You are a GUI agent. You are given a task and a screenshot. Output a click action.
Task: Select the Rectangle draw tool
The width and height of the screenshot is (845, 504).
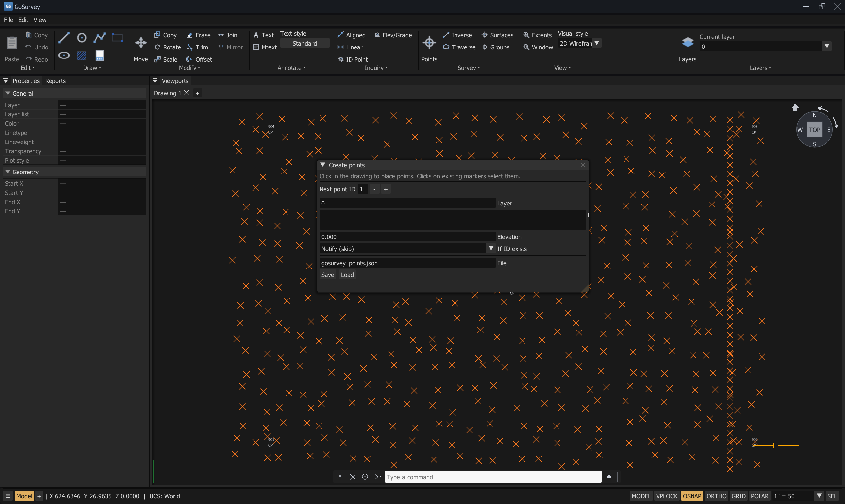tap(118, 37)
